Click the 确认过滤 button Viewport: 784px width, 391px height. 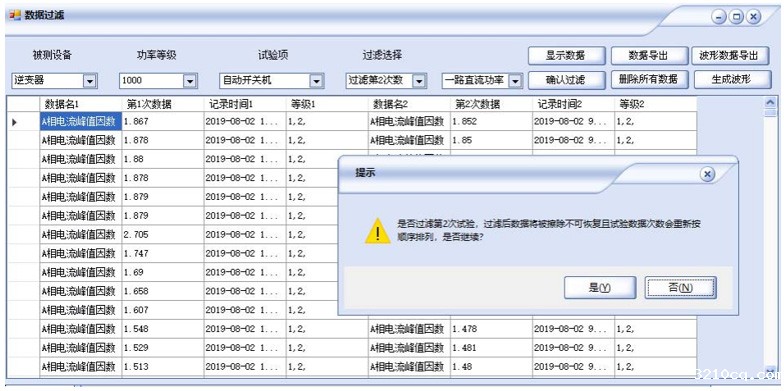click(x=566, y=80)
